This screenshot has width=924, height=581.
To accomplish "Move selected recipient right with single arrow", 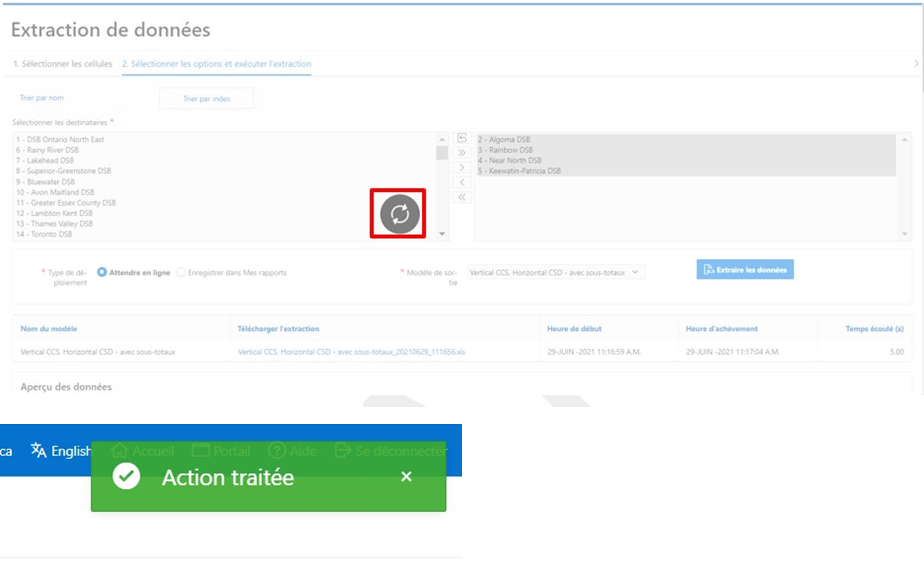I will 462,168.
